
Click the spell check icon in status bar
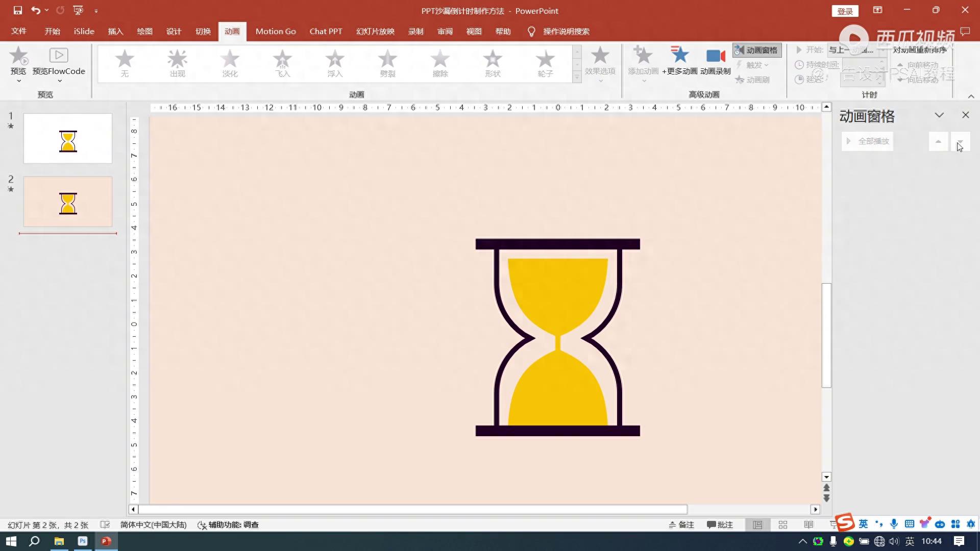tap(105, 524)
